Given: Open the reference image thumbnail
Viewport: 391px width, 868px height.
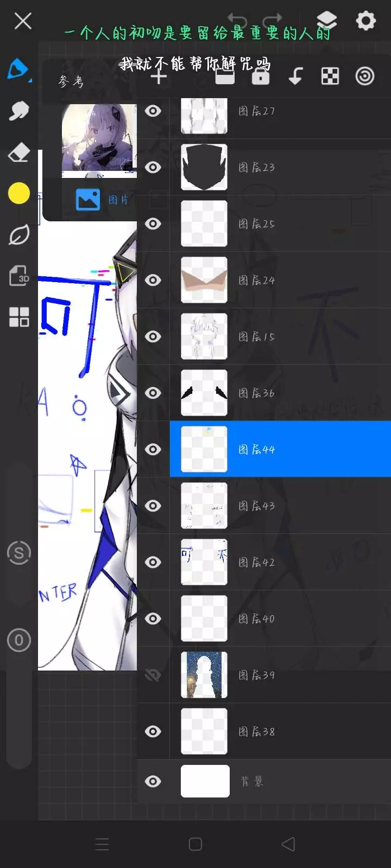Looking at the screenshot, I should coord(99,141).
